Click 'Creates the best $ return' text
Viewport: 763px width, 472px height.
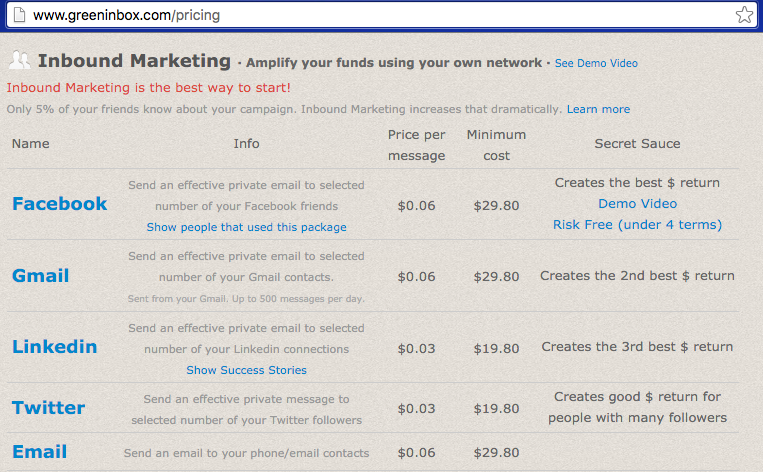pos(637,183)
